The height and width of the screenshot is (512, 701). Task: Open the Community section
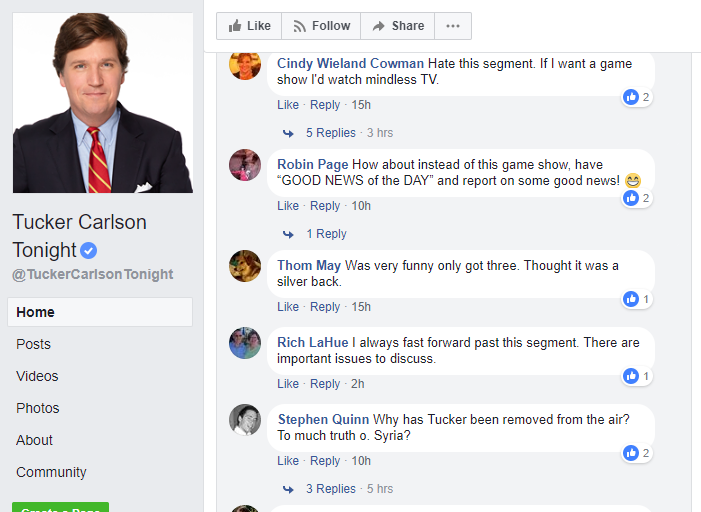point(51,472)
